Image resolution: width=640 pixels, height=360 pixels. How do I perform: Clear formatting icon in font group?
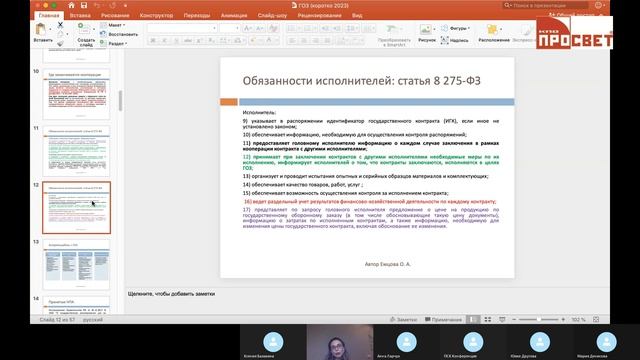coord(273,28)
